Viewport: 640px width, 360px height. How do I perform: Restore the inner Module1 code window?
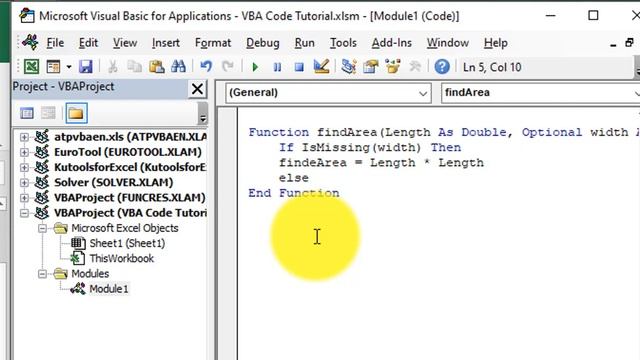pyautogui.click(x=629, y=42)
